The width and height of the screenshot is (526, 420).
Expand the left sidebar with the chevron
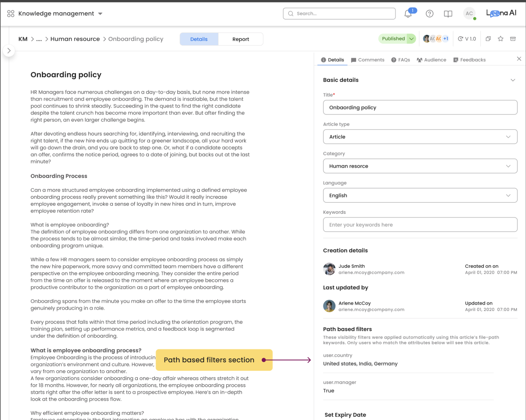[9, 51]
